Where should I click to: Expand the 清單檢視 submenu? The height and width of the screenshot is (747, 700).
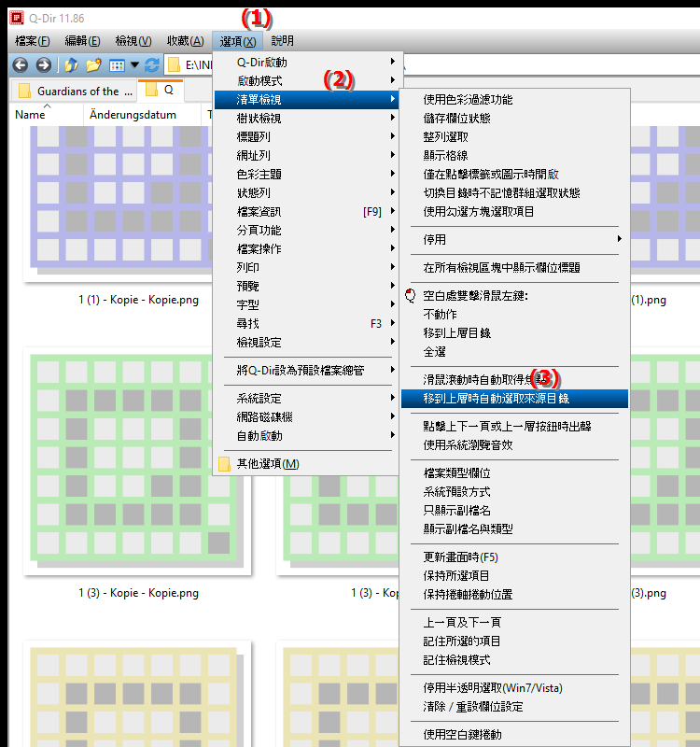pyautogui.click(x=306, y=100)
